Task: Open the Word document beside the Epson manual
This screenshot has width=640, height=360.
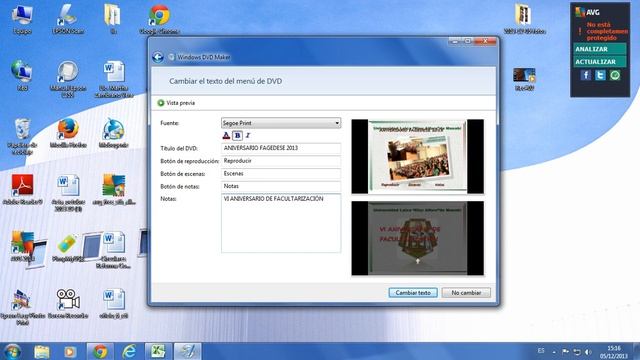Action: (x=114, y=79)
